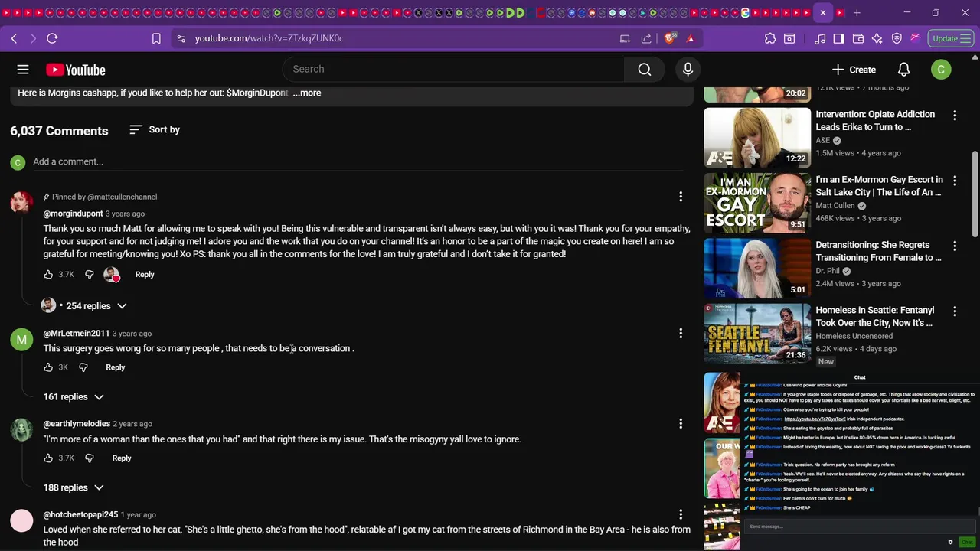The height and width of the screenshot is (551, 980).
Task: Like the pinned morgindupont comment
Action: click(x=48, y=274)
